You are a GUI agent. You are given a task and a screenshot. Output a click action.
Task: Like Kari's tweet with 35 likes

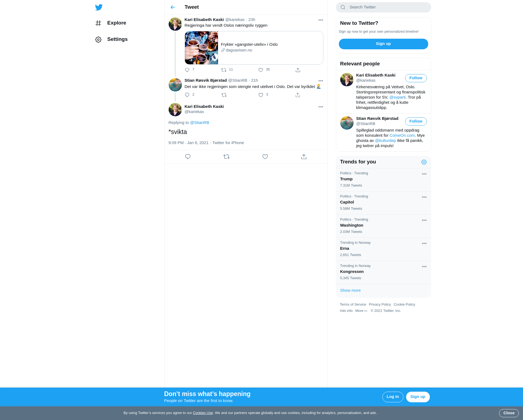click(x=261, y=70)
